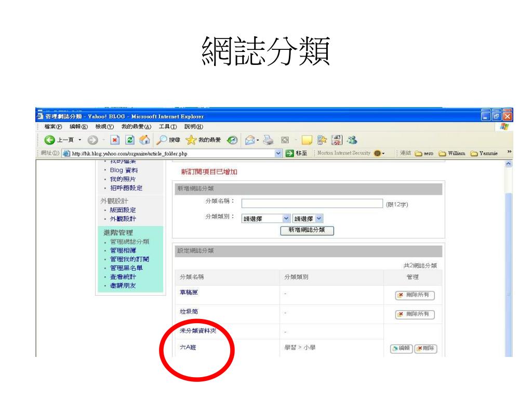Open the Mail button dropdown arrow
Image resolution: width=532 pixels, height=399 pixels.
click(258, 140)
